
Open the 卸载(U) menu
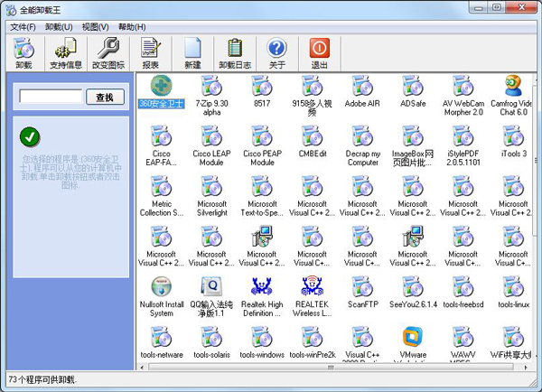click(59, 27)
